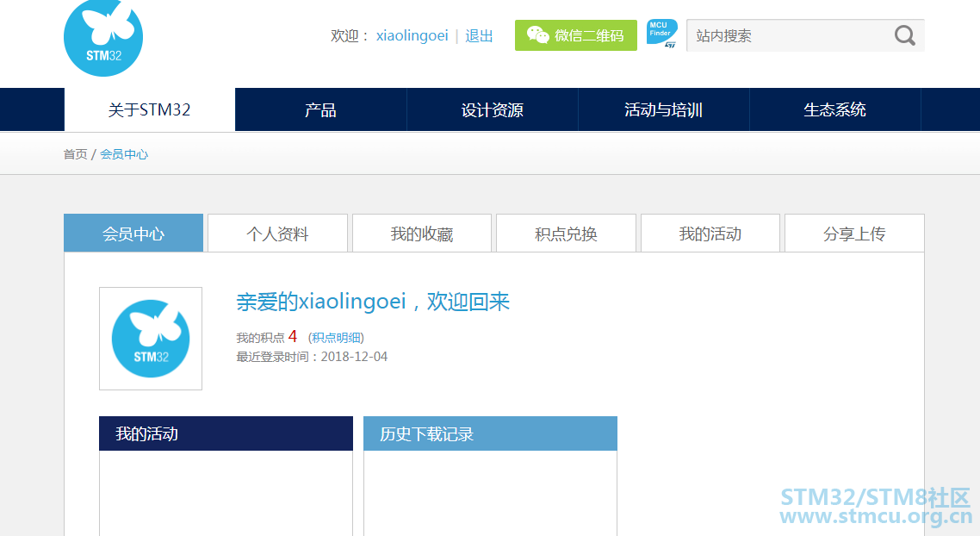This screenshot has width=980, height=536.
Task: Go to 首页 breadcrumb link
Action: tap(75, 154)
